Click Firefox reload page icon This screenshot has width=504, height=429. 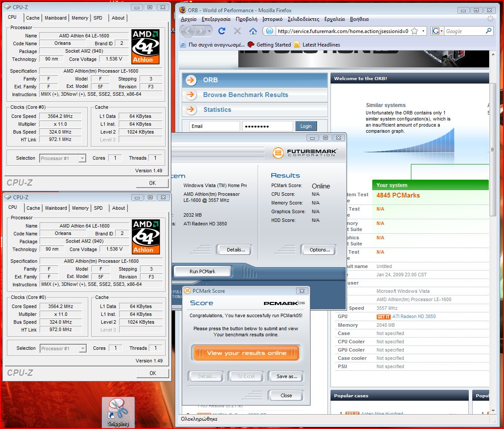pyautogui.click(x=221, y=31)
